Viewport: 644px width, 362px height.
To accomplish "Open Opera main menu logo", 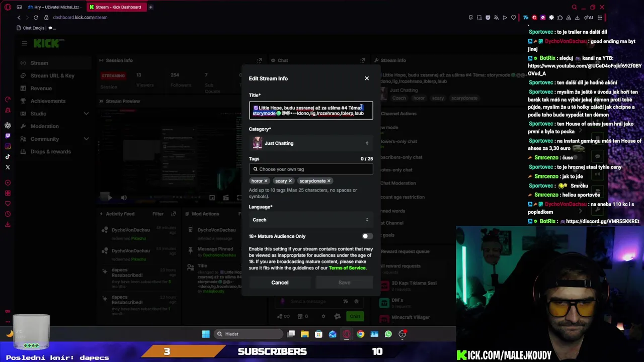I will 7,7.
